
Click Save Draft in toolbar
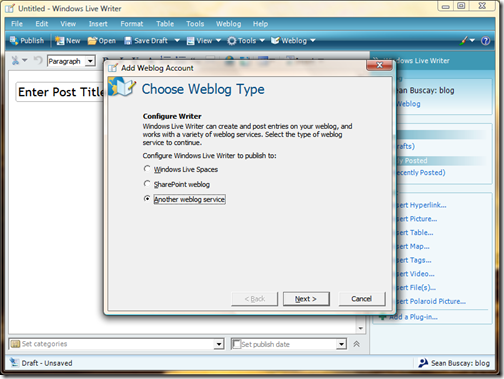click(146, 41)
